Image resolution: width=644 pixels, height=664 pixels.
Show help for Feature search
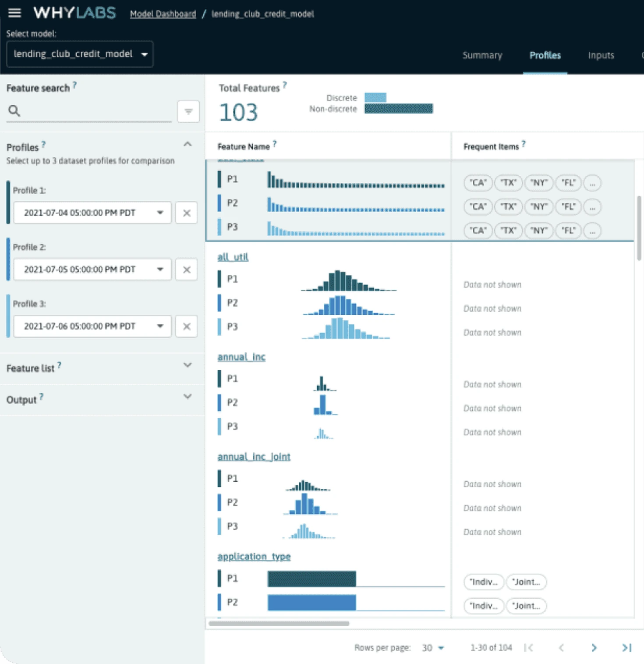75,85
